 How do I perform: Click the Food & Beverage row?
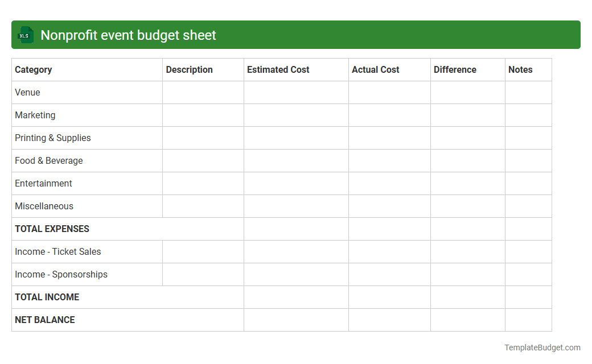(48, 160)
